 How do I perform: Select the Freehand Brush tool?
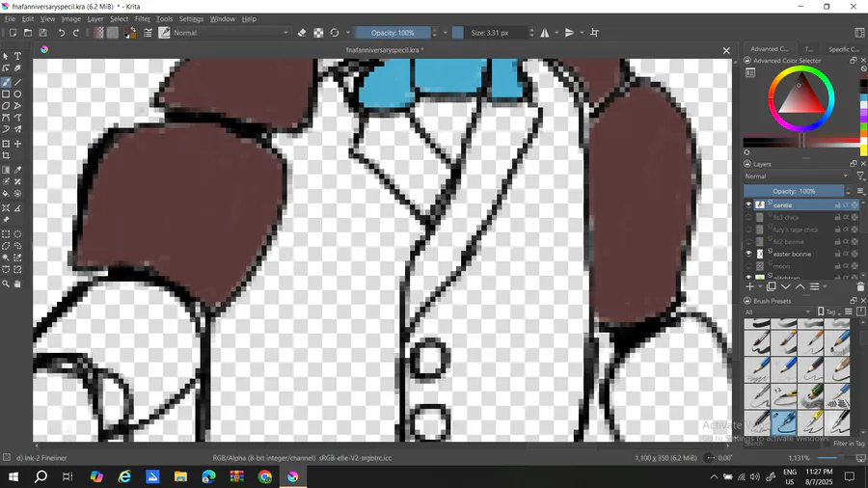click(x=6, y=82)
